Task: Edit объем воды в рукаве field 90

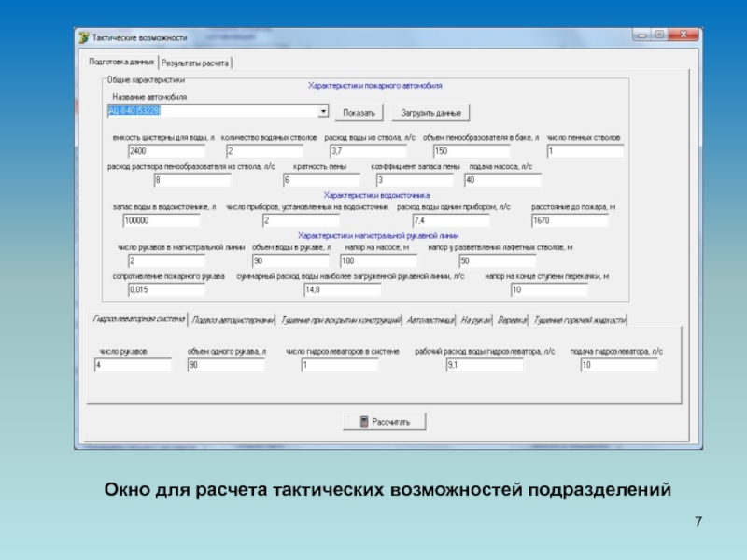Action: (290, 261)
